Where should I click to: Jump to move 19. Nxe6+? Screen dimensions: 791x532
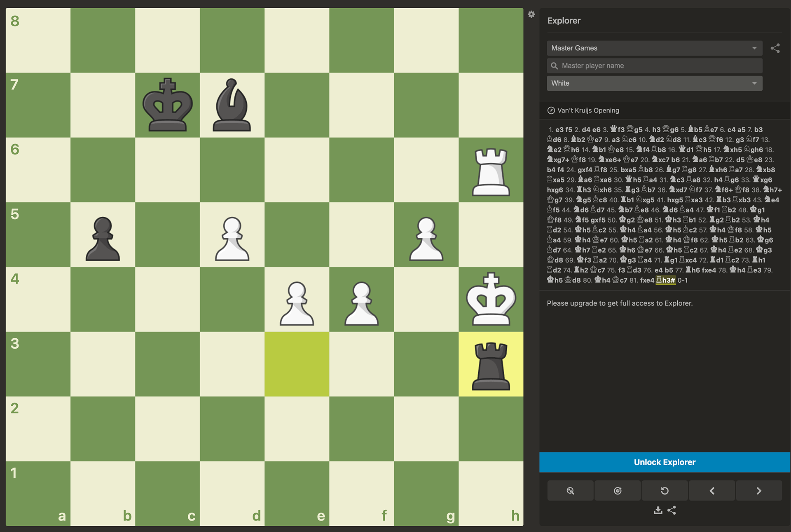[610, 159]
